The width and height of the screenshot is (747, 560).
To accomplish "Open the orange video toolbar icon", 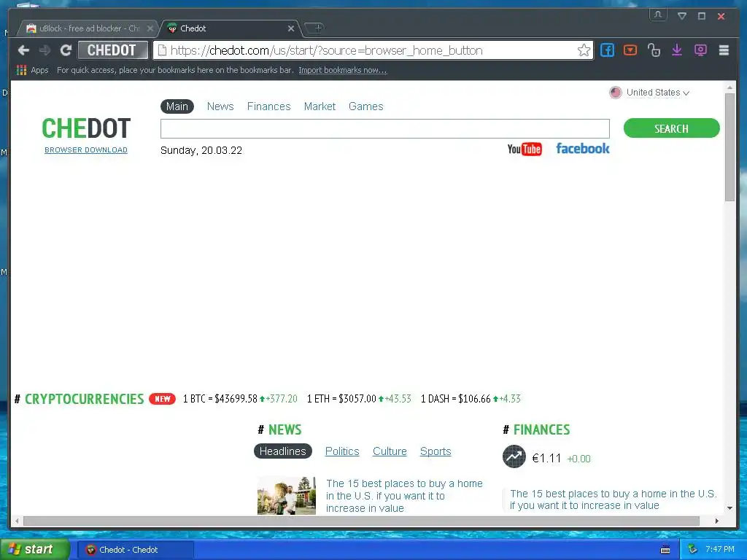I will (x=630, y=50).
